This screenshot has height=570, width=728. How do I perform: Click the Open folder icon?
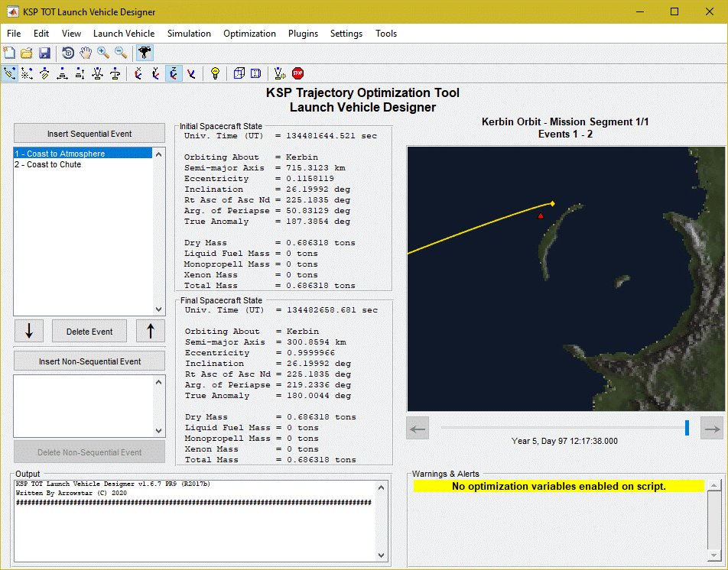(27, 53)
